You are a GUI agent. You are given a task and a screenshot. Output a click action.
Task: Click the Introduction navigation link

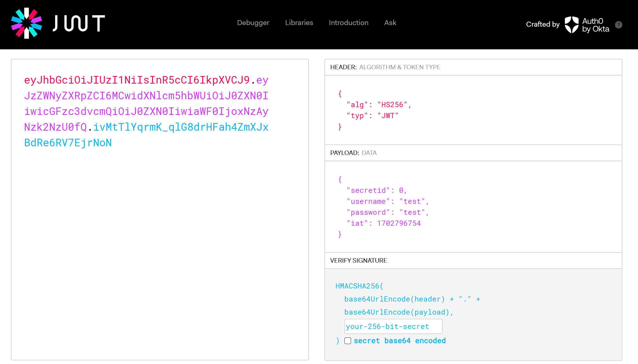[x=348, y=23]
